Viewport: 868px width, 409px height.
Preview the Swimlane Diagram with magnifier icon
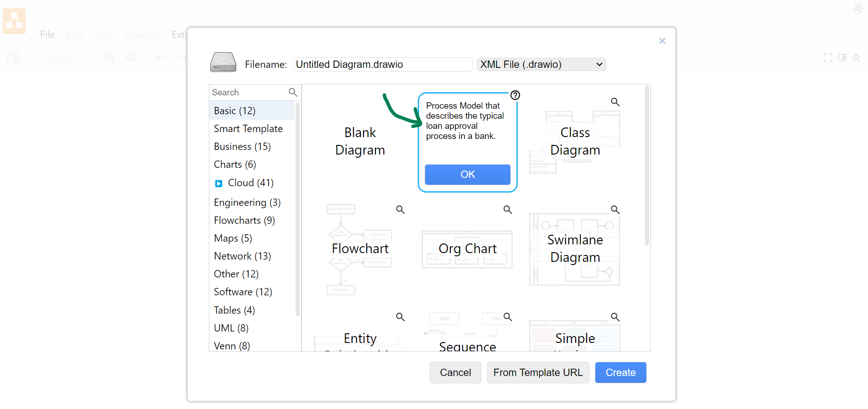tap(615, 210)
